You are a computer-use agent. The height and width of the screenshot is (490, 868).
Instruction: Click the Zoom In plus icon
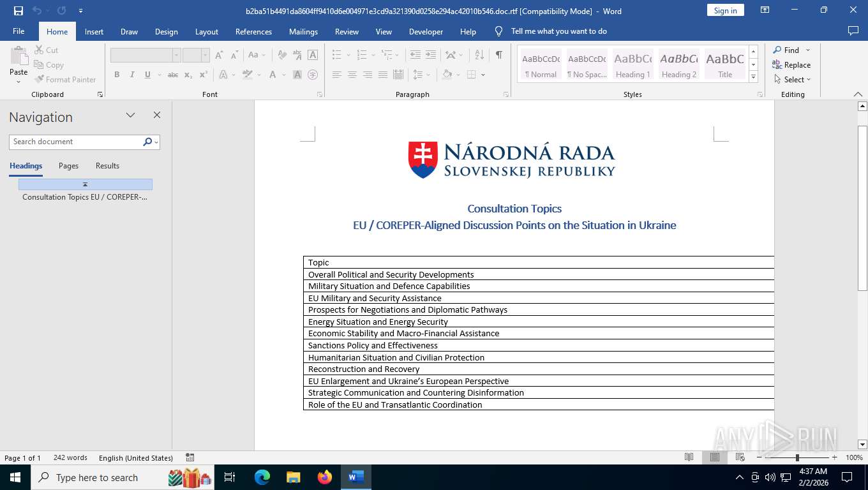(x=834, y=457)
